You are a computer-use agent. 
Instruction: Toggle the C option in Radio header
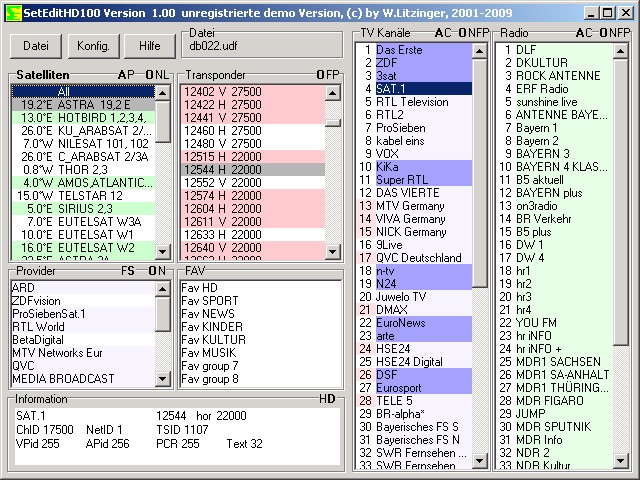click(588, 33)
